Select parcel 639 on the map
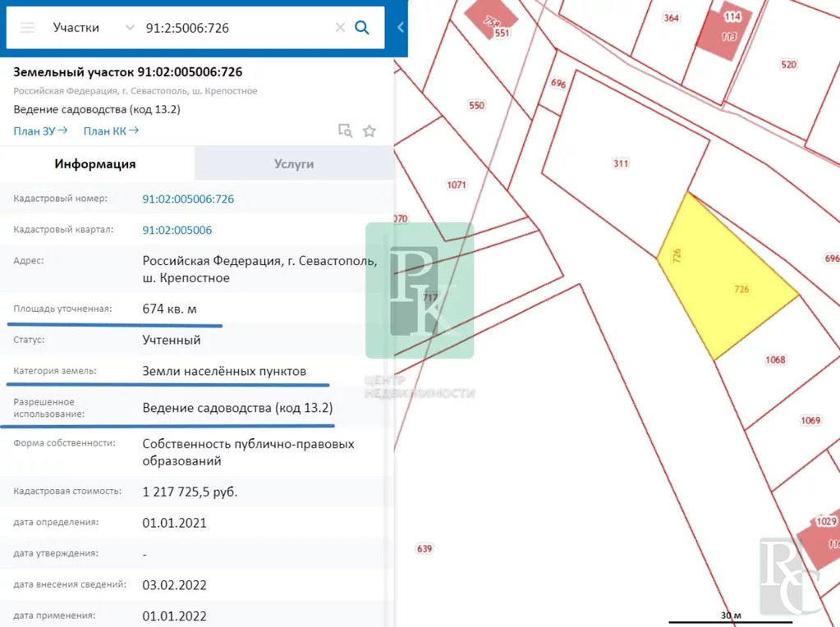This screenshot has width=840, height=627. (425, 549)
